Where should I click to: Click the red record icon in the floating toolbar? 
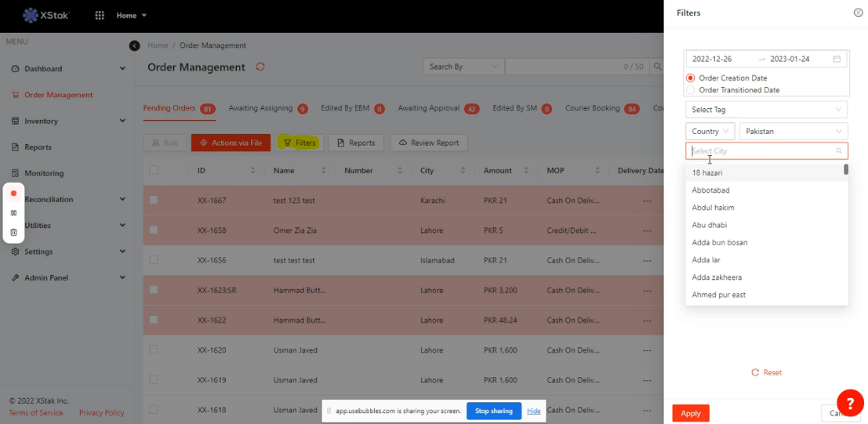click(13, 194)
